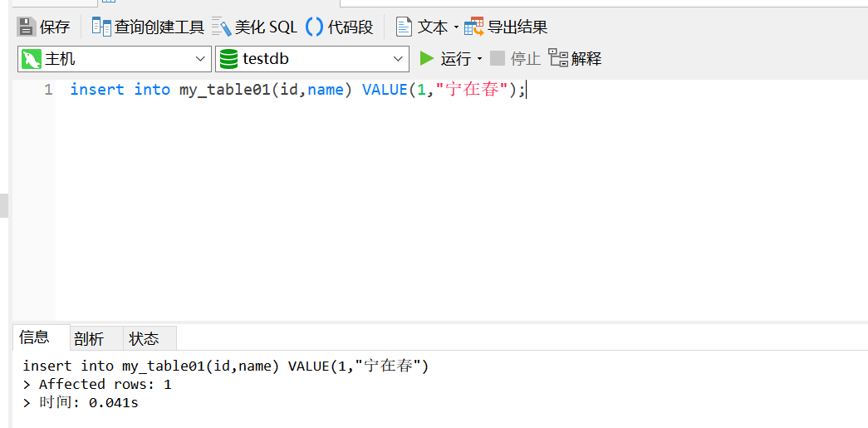
Task: Open the query builder tool (查询创建工具)
Action: [148, 27]
